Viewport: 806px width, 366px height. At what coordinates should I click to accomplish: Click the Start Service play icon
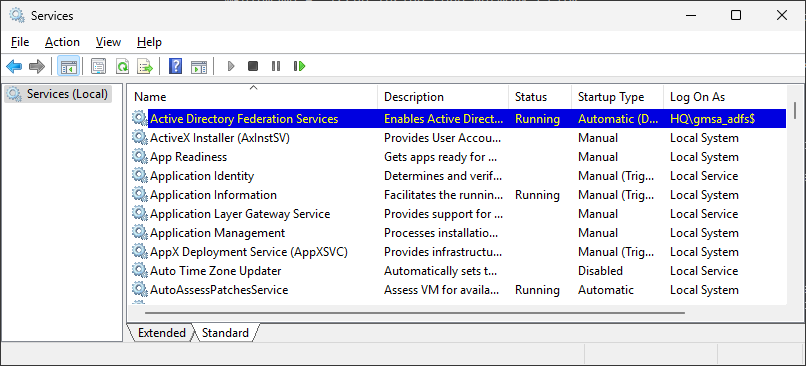231,66
